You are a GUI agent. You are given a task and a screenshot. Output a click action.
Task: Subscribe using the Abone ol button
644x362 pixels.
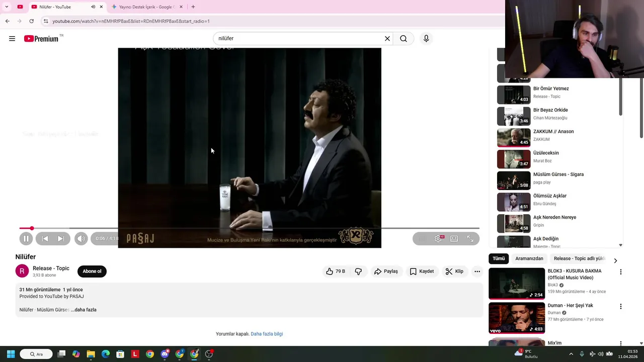[92, 271]
